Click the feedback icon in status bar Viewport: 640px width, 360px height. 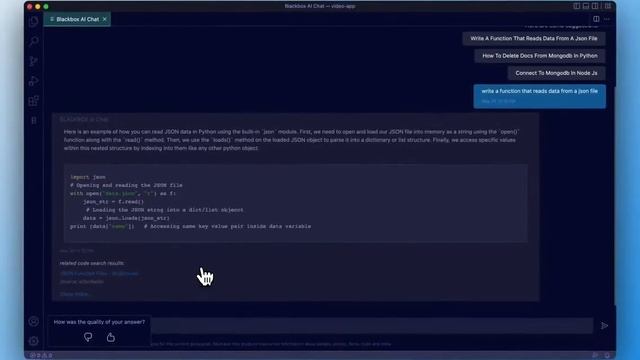(x=595, y=356)
